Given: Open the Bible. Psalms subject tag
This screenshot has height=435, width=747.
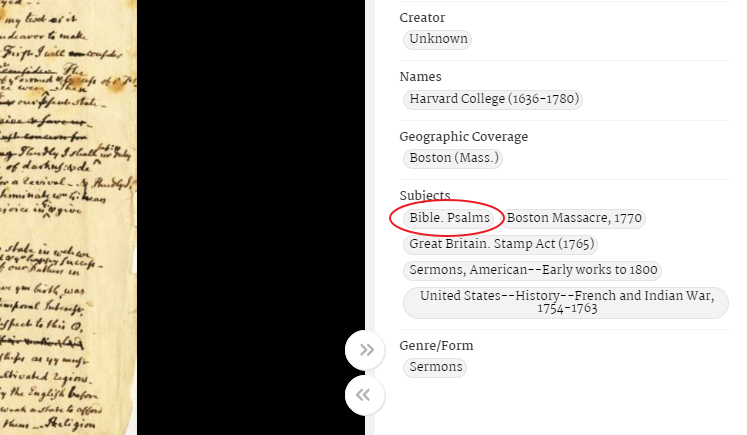Looking at the screenshot, I should (x=450, y=218).
